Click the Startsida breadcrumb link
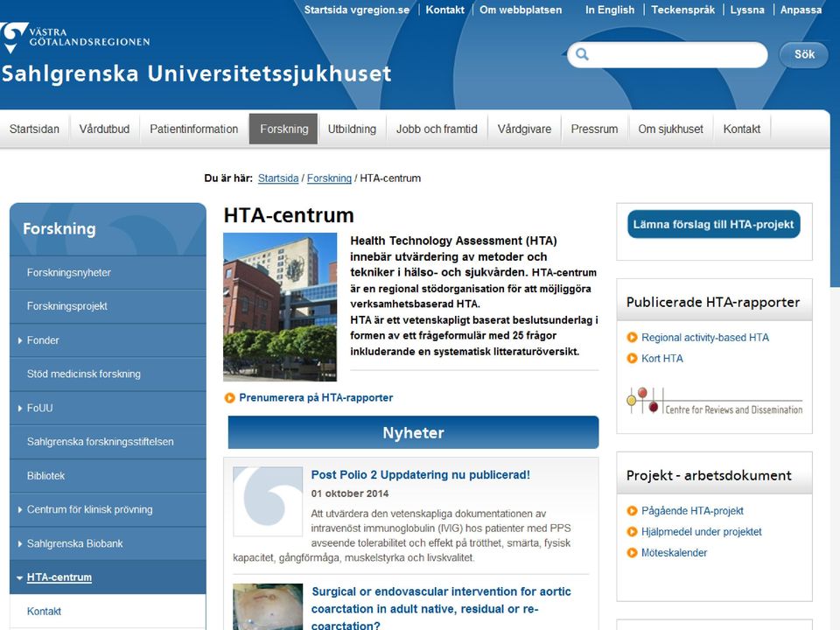The width and height of the screenshot is (840, 630). coord(278,178)
